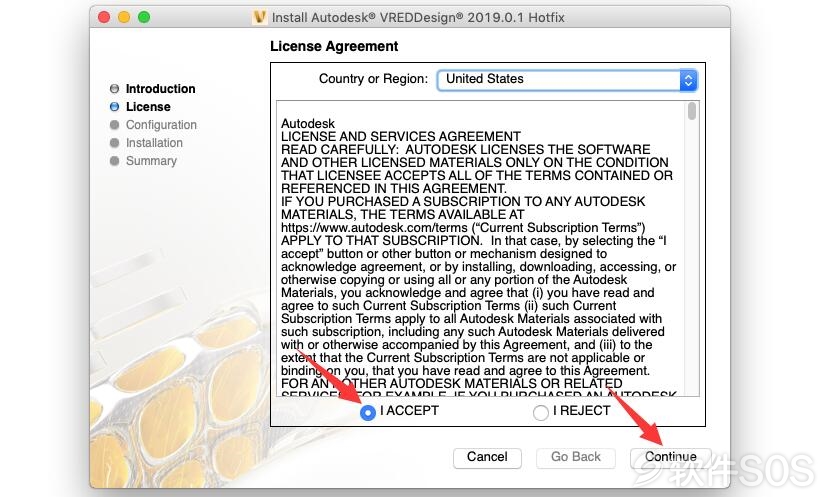Click the https://www.autodesk.com/terms text
The height and width of the screenshot is (497, 828).
[374, 228]
